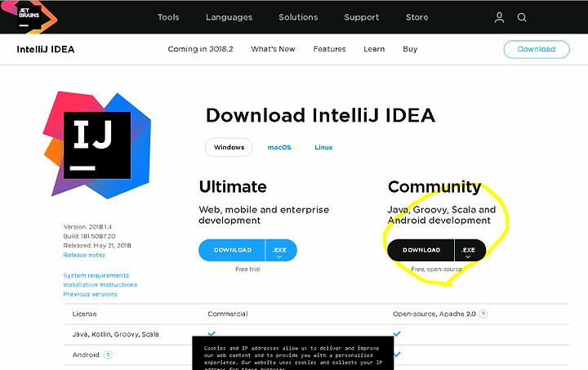Click the help icon next to Apache 2.0
This screenshot has height=370, width=588.
coord(483,314)
